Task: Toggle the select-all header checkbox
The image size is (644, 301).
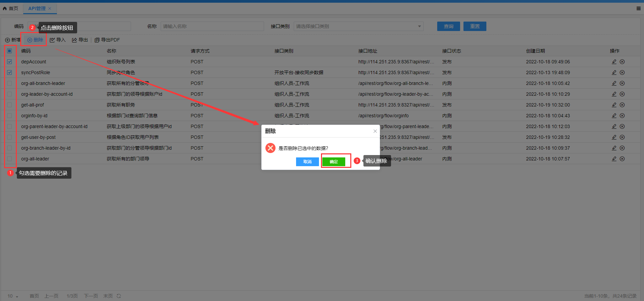Action: 9,51
